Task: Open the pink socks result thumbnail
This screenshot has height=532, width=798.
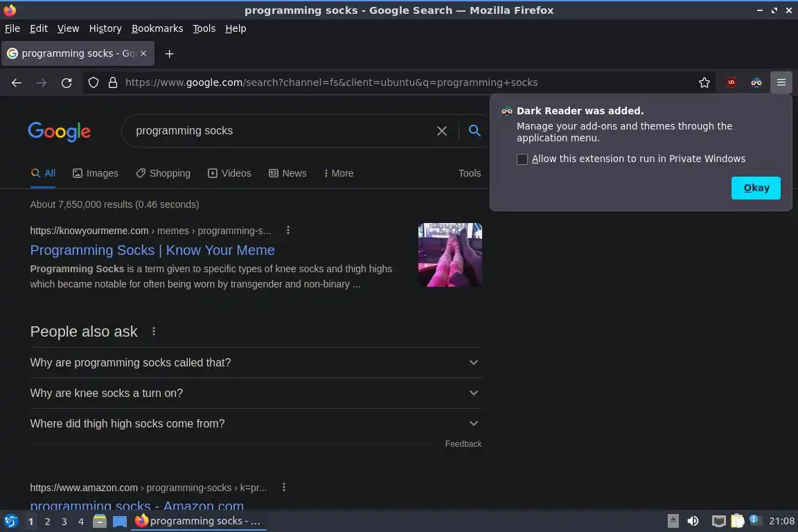Action: 450,254
